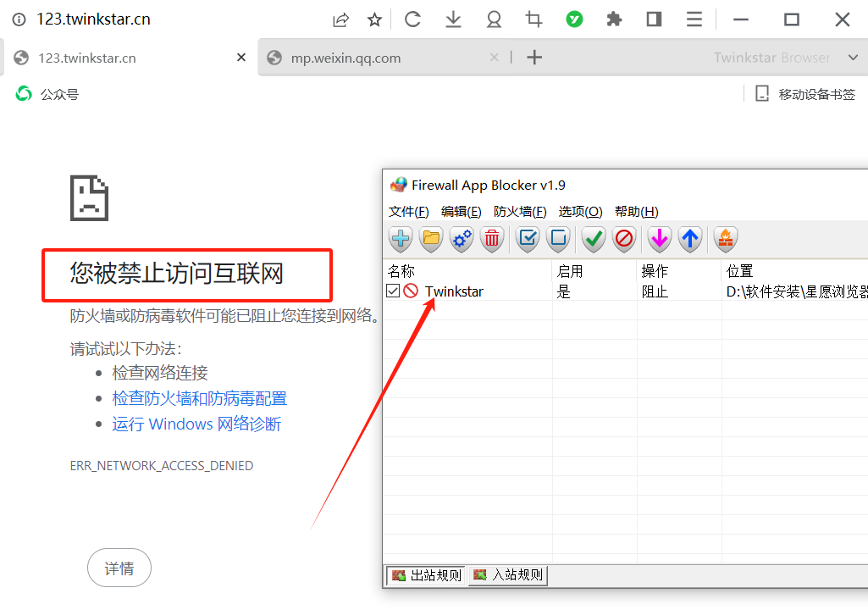This screenshot has width=868, height=610.
Task: Open the 文件(F) menu
Action: point(408,212)
